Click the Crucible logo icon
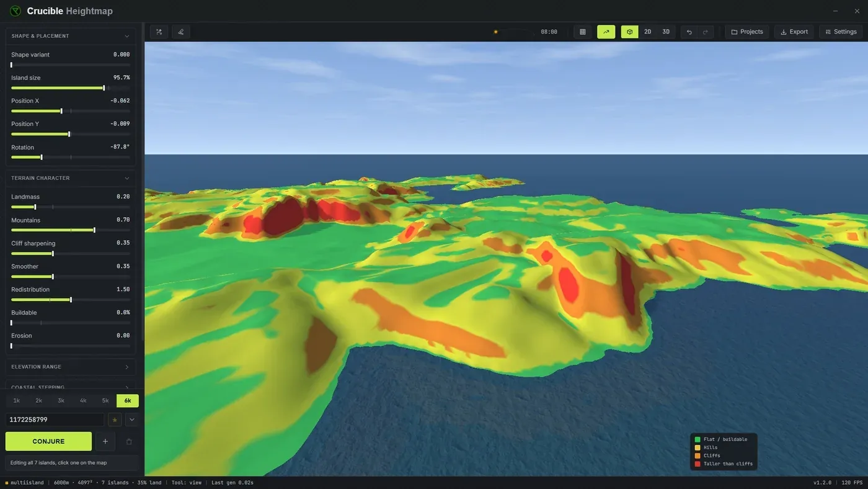The height and width of the screenshot is (489, 868). point(15,11)
